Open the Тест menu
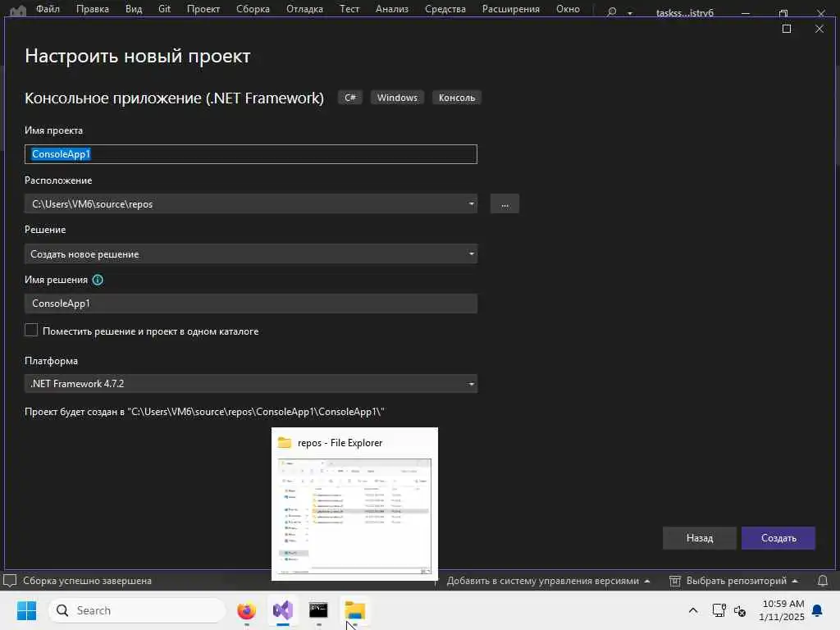840x630 pixels. coord(349,9)
